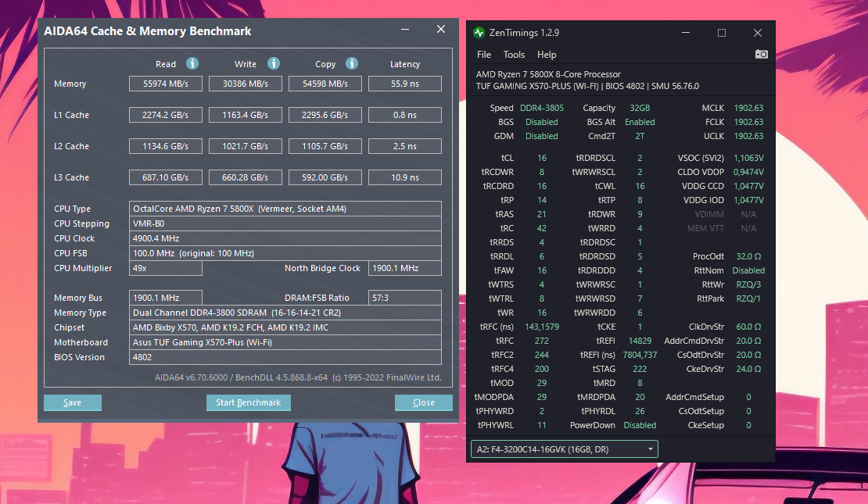Click the ProcOdt value 32.0 Ω
This screenshot has height=504, width=868.
tap(748, 257)
